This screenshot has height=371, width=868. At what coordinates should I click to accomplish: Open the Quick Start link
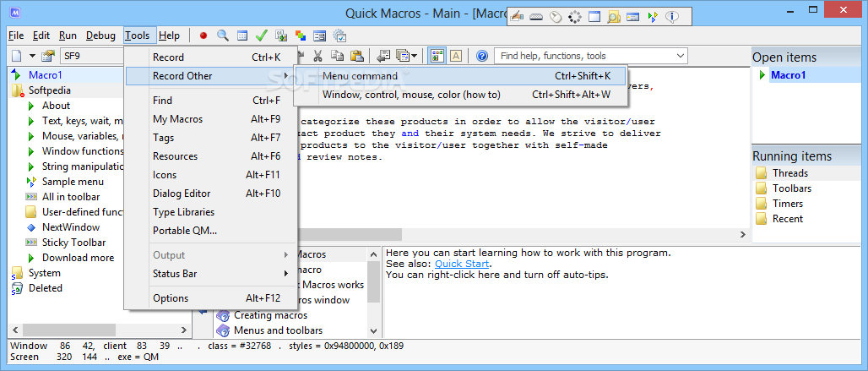(462, 264)
